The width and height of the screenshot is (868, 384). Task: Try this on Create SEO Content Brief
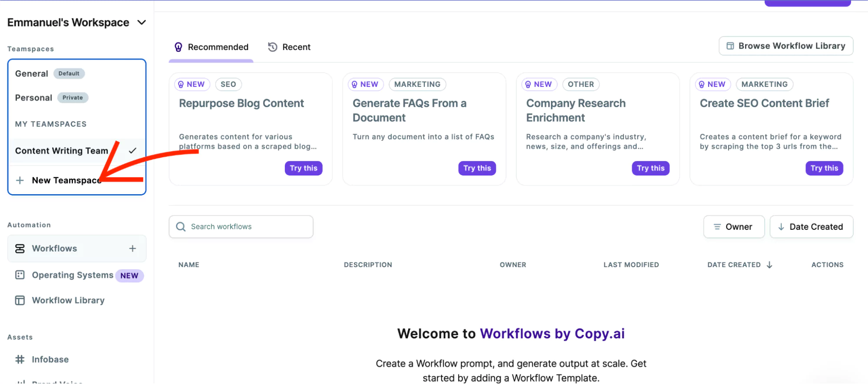pyautogui.click(x=824, y=168)
